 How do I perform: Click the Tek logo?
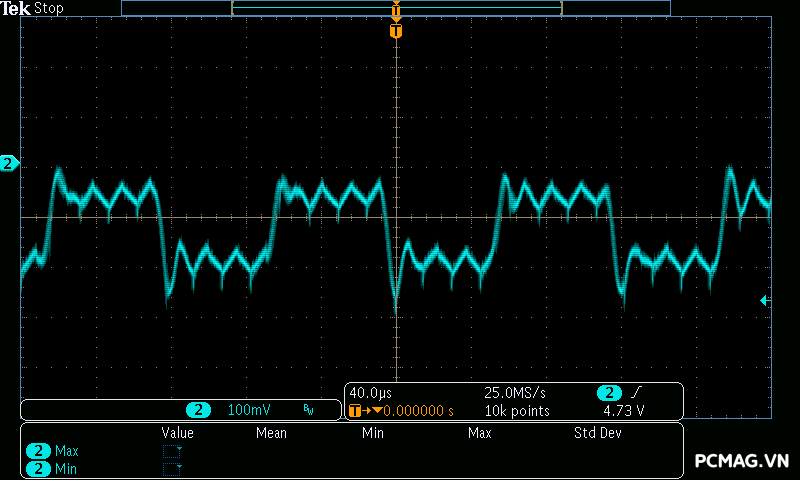click(16, 8)
